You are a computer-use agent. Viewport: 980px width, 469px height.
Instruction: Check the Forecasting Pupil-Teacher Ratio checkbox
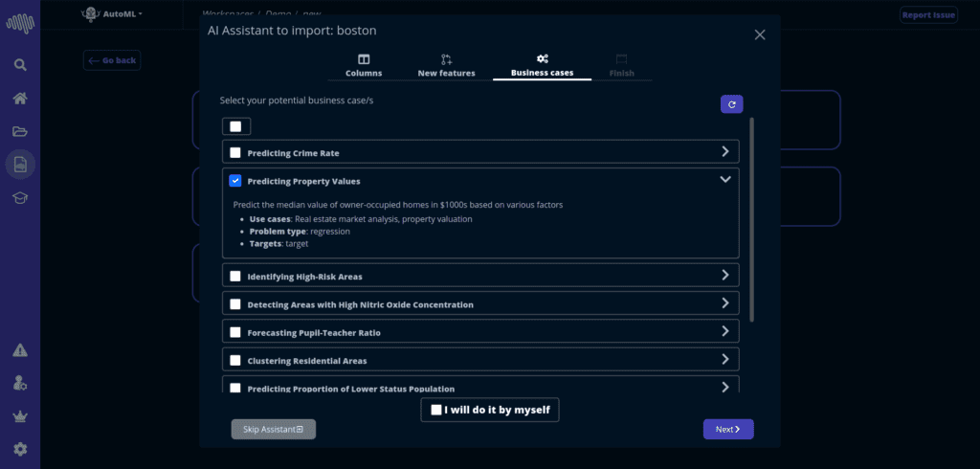click(235, 332)
